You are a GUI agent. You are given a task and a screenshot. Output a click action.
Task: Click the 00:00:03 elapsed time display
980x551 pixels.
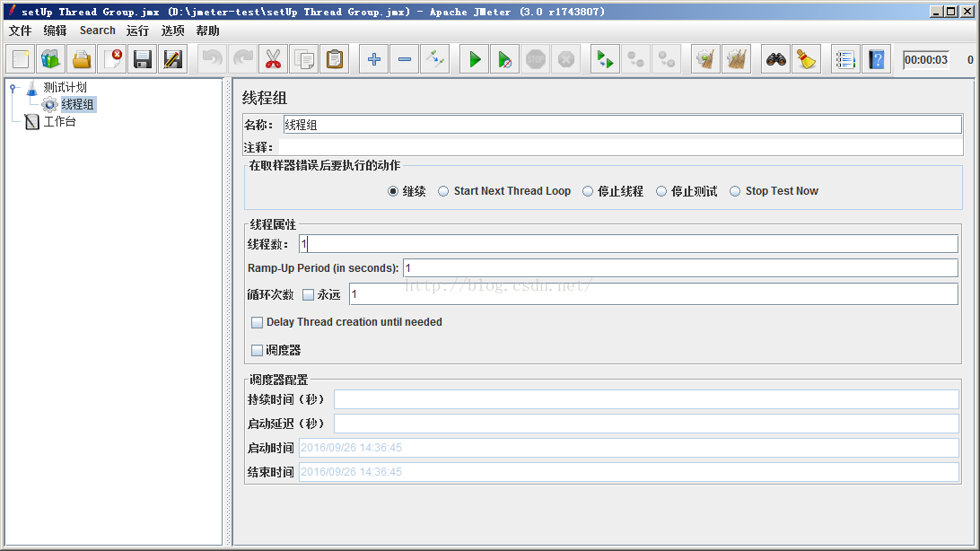pyautogui.click(x=925, y=60)
